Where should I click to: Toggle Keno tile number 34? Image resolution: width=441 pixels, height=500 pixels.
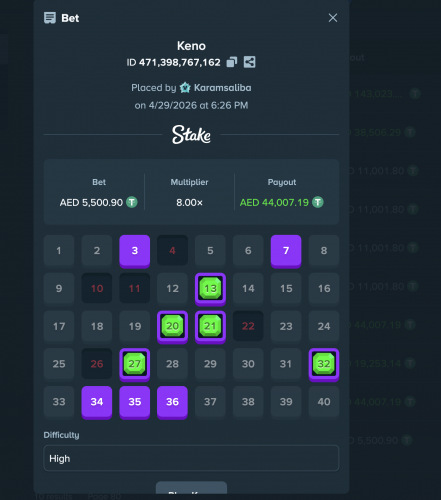[97, 402]
